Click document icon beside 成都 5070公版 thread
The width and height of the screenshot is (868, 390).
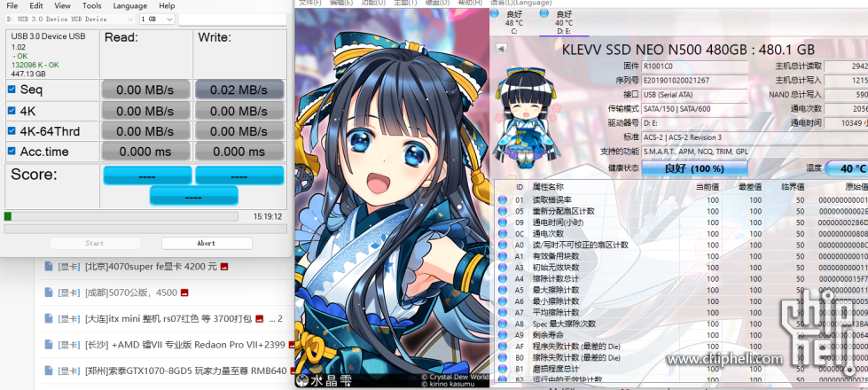point(49,292)
